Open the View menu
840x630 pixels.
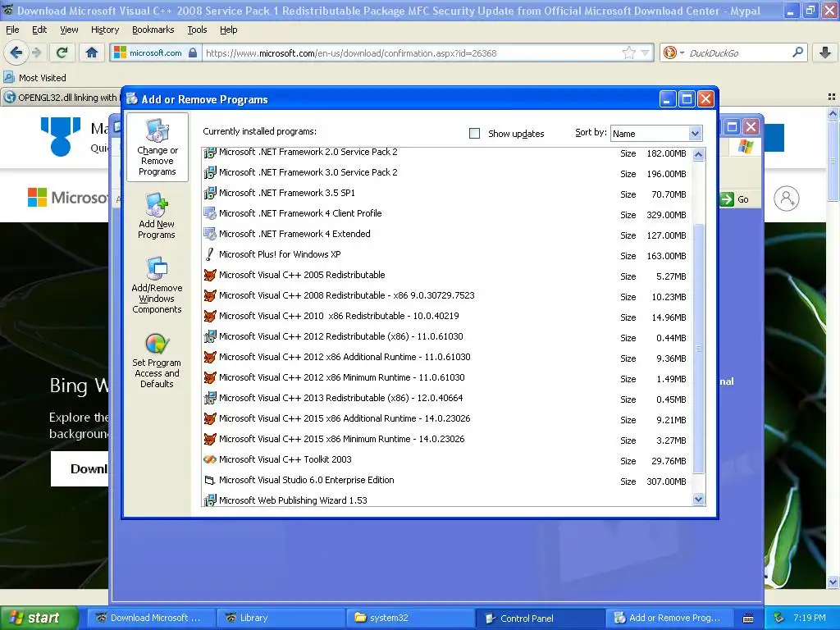tap(69, 30)
